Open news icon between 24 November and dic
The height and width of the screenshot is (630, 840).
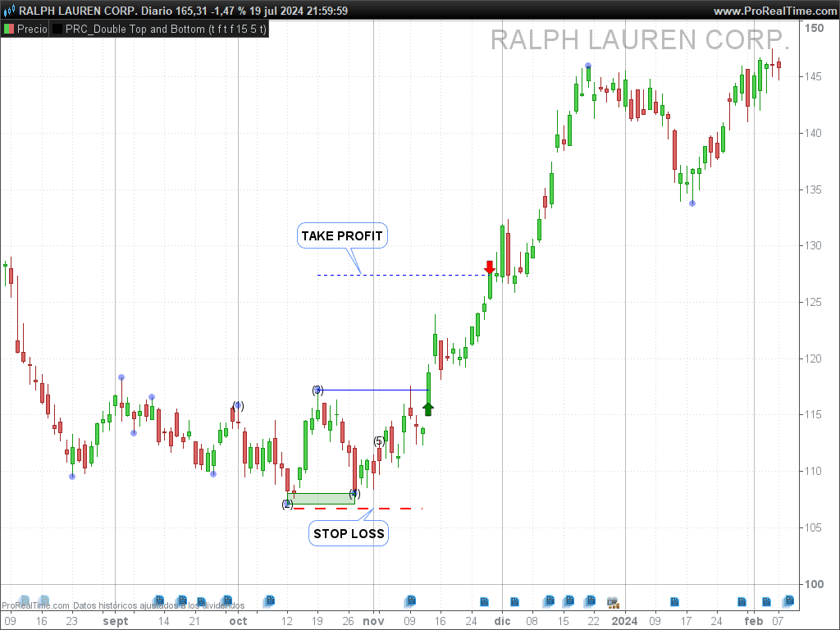click(x=484, y=602)
